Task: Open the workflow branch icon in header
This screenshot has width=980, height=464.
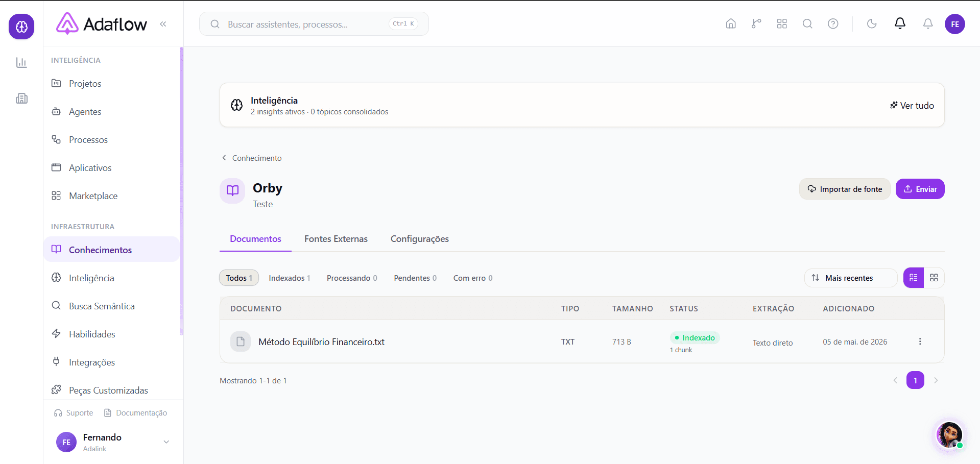Action: tap(756, 24)
